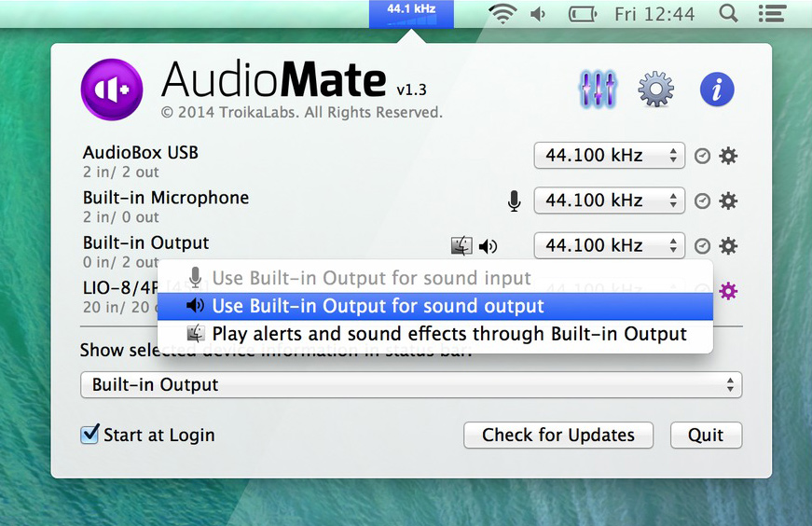Open the volume menu bar icon

point(539,14)
